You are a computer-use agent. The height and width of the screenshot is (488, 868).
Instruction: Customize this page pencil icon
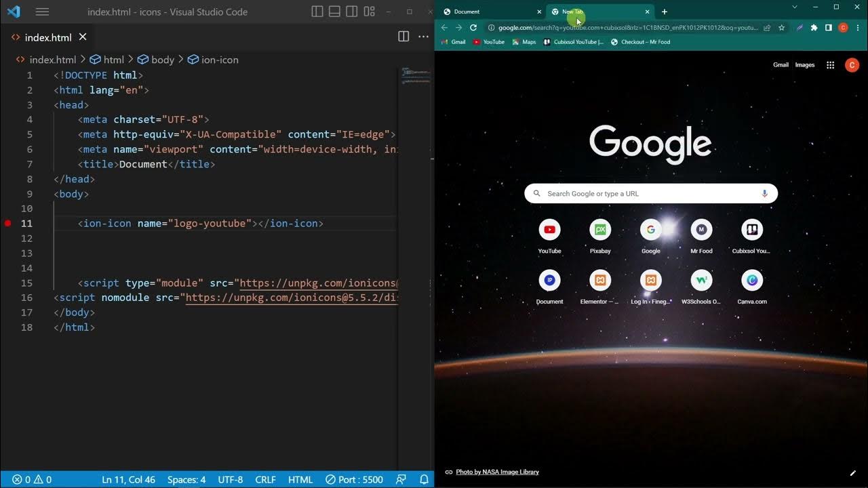tap(853, 472)
